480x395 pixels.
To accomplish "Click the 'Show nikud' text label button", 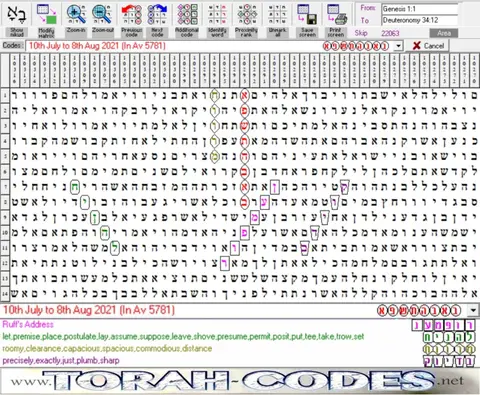I will point(17,32).
